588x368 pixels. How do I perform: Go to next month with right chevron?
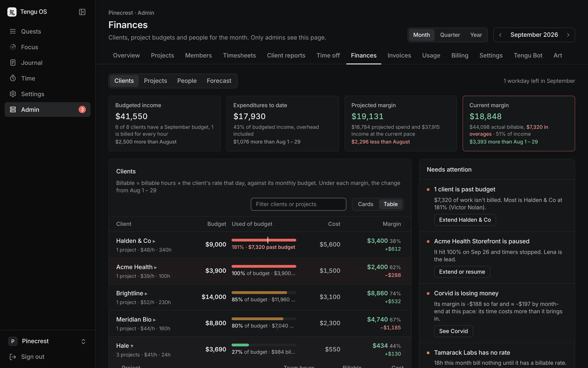[x=568, y=35]
